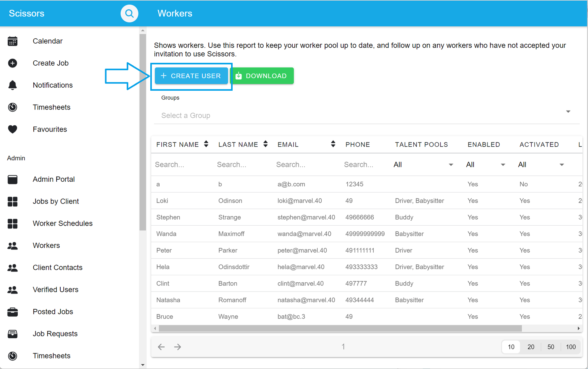Click the Posted Jobs briefcase icon
This screenshot has width=588, height=369.
coord(13,312)
